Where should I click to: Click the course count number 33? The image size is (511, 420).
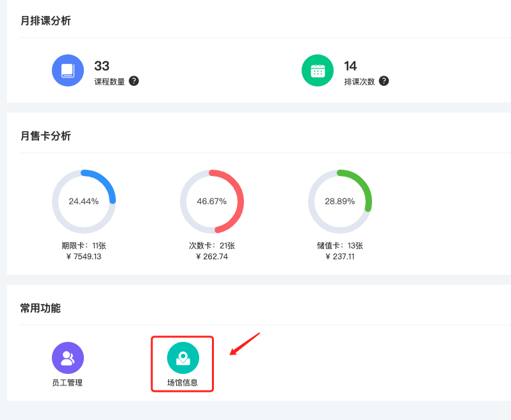coord(102,66)
